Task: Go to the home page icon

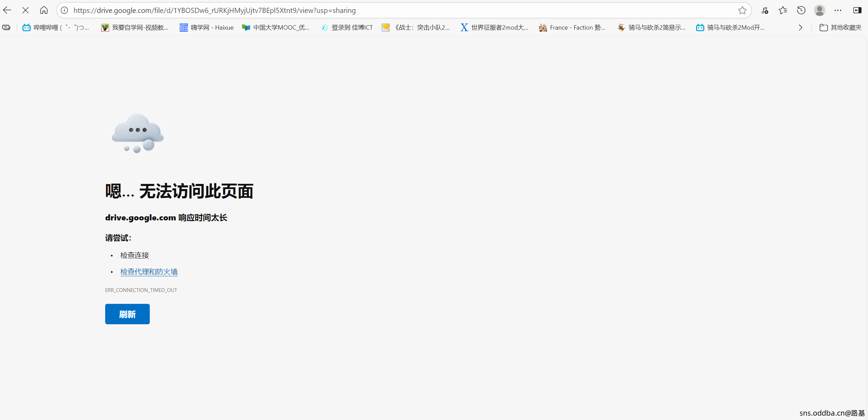Action: [44, 10]
